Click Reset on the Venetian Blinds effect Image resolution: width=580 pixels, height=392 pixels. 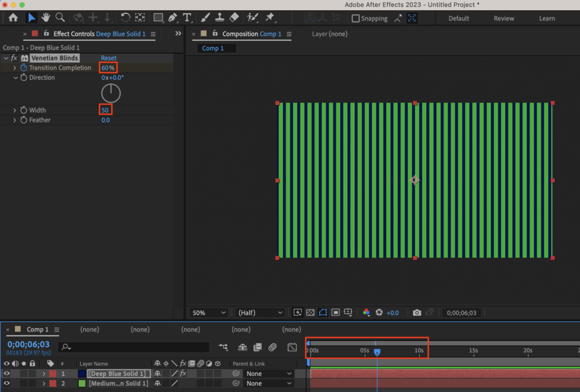108,58
